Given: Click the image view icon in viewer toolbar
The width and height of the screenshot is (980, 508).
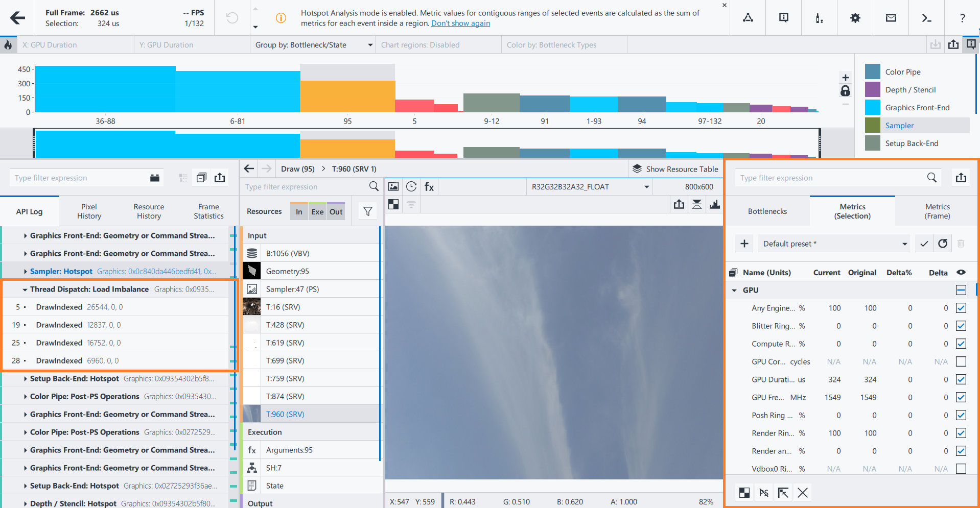Looking at the screenshot, I should click(x=393, y=186).
